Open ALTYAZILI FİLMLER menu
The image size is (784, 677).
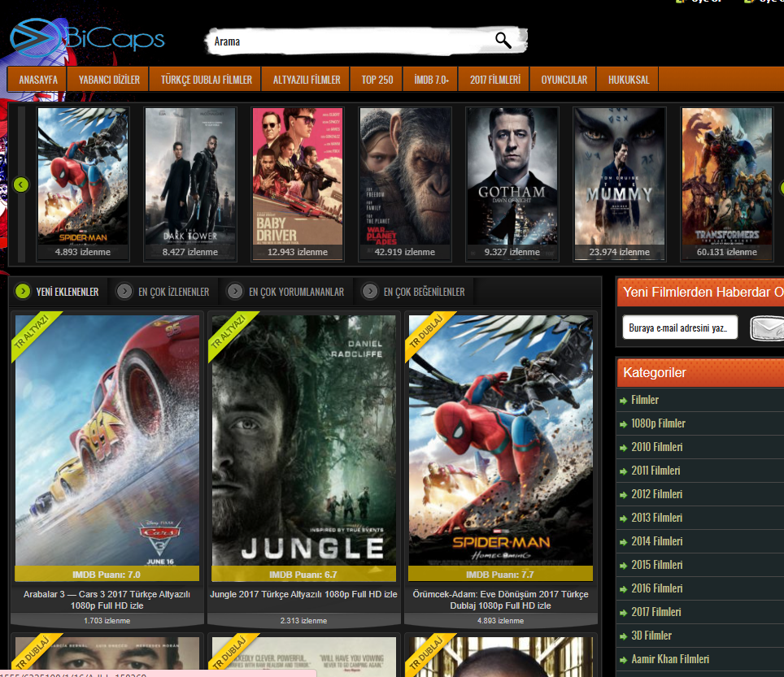click(307, 80)
